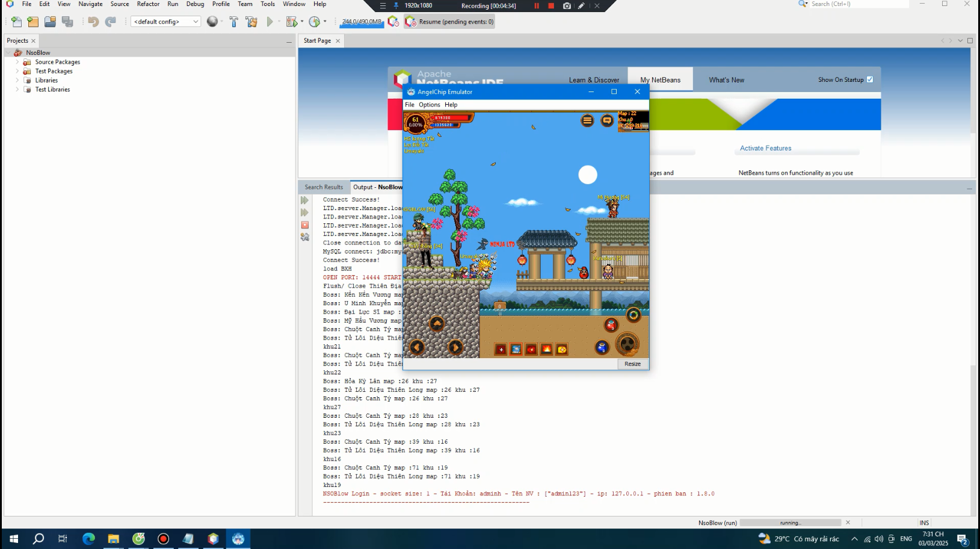Screen dimensions: 980x549
Task: Open the File menu in AngelChip Emulator
Action: point(410,105)
